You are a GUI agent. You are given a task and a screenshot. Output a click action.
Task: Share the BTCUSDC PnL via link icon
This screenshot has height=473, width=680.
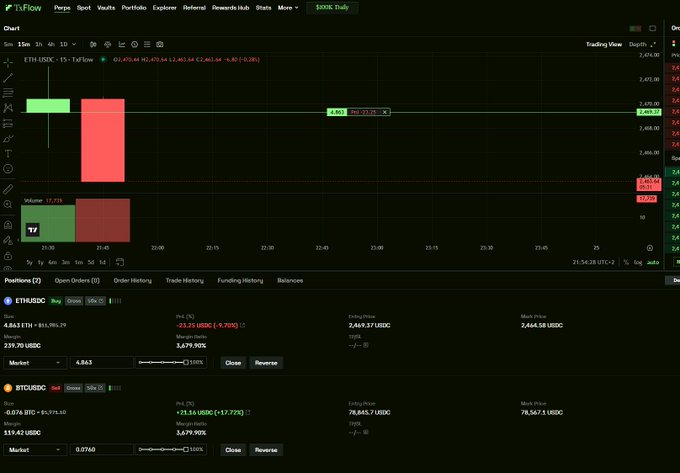tap(248, 412)
